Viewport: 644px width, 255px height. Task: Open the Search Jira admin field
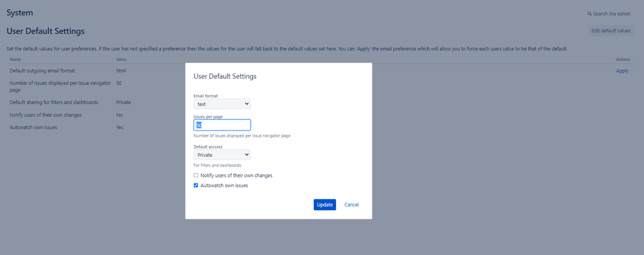[x=609, y=14]
